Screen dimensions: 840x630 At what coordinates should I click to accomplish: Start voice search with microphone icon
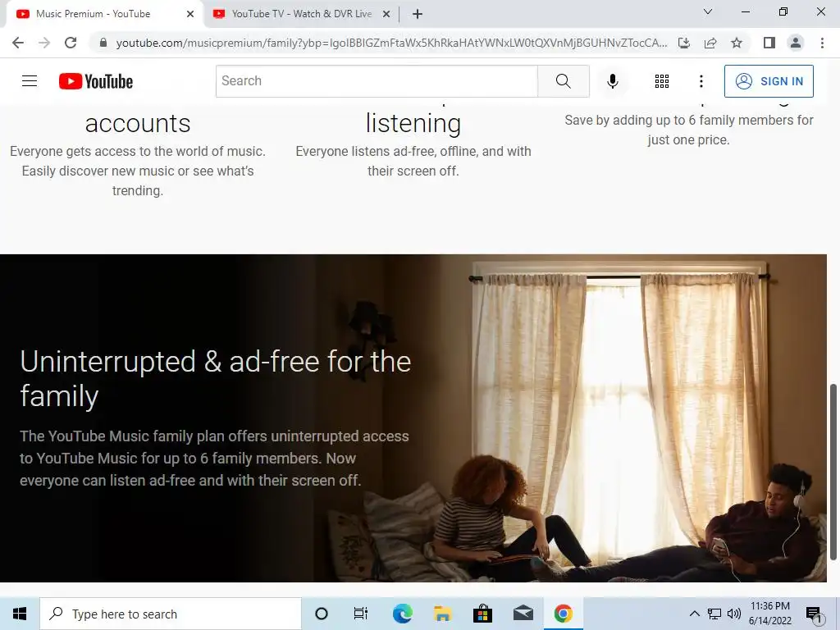click(x=613, y=81)
